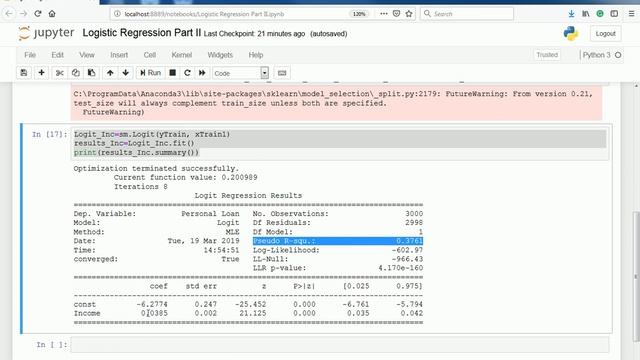Reload the page with the refresh icon
Viewport: 640px width, 360px height.
38,13
